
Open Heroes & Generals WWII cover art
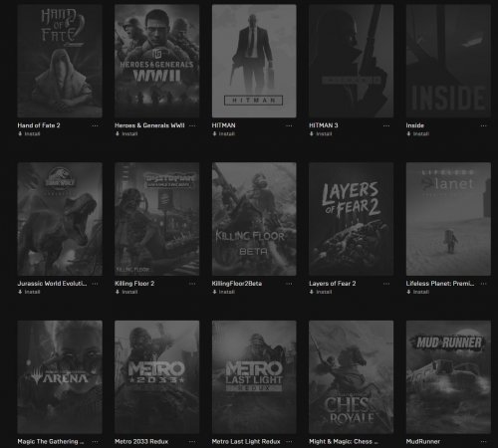(156, 61)
